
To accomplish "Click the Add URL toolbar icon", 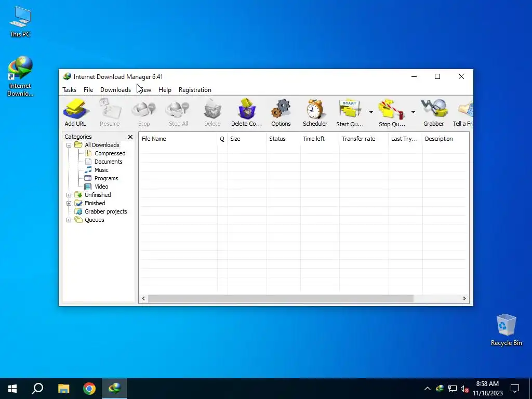I will click(75, 109).
